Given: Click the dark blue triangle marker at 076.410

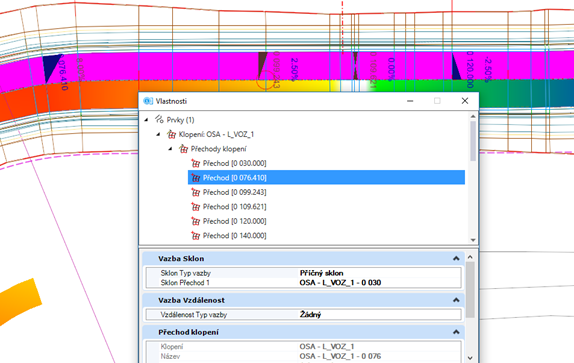Looking at the screenshot, I should click(51, 67).
